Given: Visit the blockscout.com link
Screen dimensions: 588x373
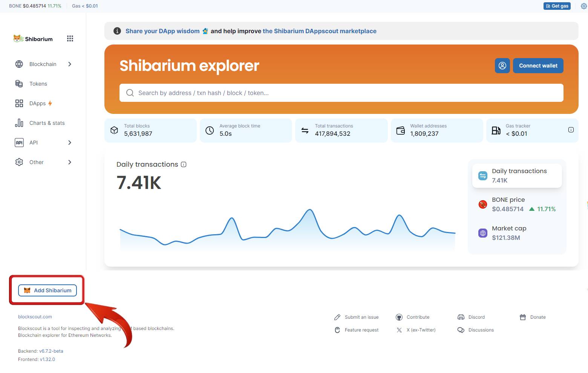Looking at the screenshot, I should (x=35, y=317).
